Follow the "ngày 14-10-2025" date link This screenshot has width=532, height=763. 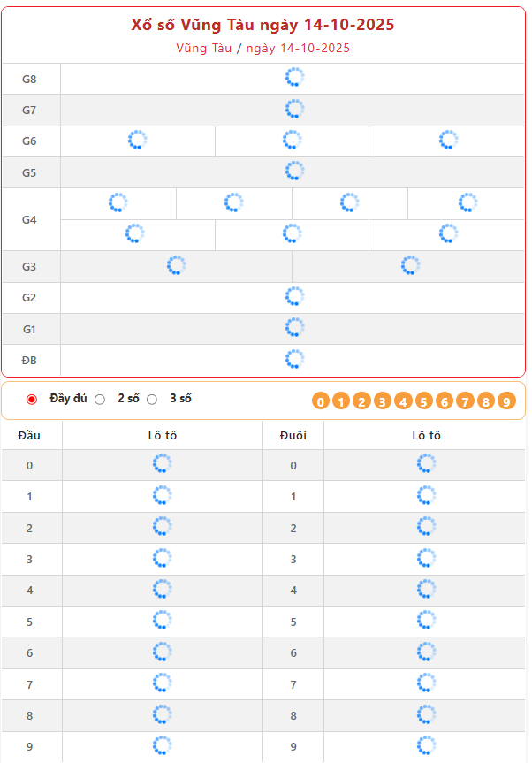tap(298, 48)
